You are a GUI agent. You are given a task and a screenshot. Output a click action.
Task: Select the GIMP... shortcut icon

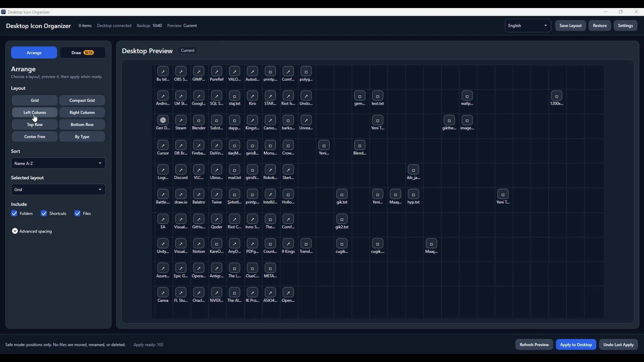199,71
